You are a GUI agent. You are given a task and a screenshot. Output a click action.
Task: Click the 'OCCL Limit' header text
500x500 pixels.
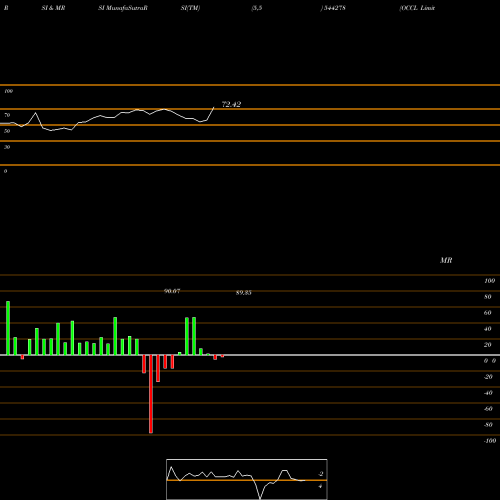[x=417, y=8]
